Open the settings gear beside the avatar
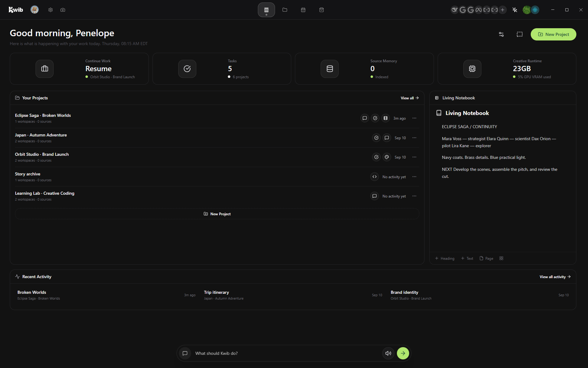 (x=51, y=10)
